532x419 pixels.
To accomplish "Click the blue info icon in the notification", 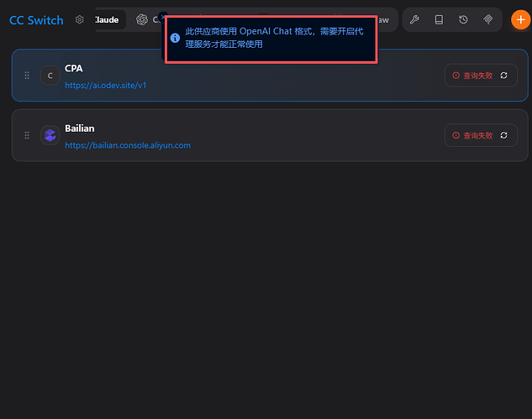I will pyautogui.click(x=175, y=38).
